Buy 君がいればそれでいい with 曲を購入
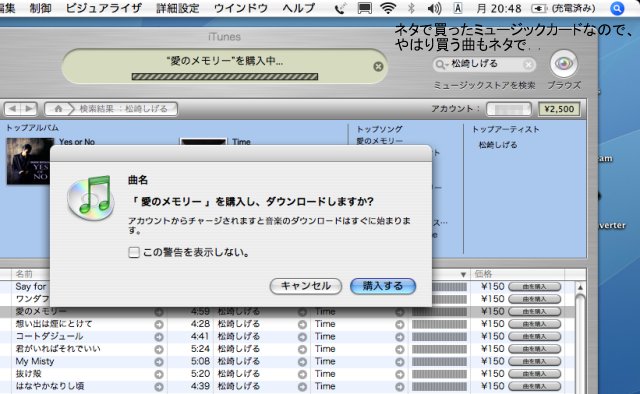The height and width of the screenshot is (394, 640). 534,349
